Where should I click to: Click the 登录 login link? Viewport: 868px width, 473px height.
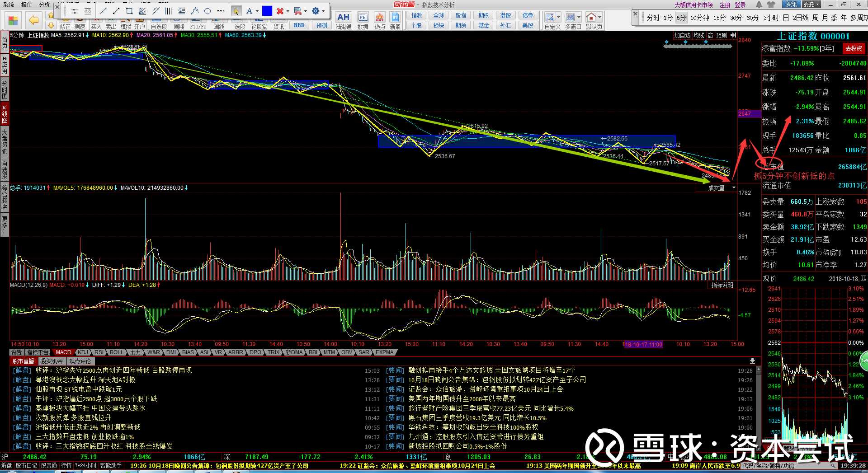741,5
